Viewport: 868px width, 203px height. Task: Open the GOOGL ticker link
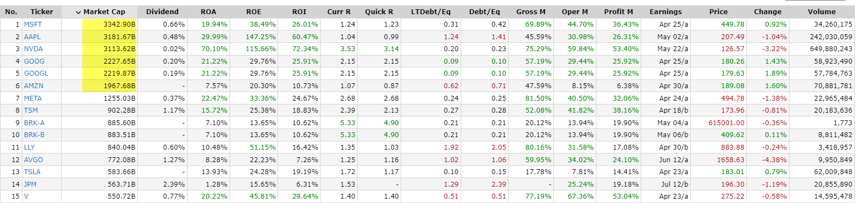coord(36,73)
